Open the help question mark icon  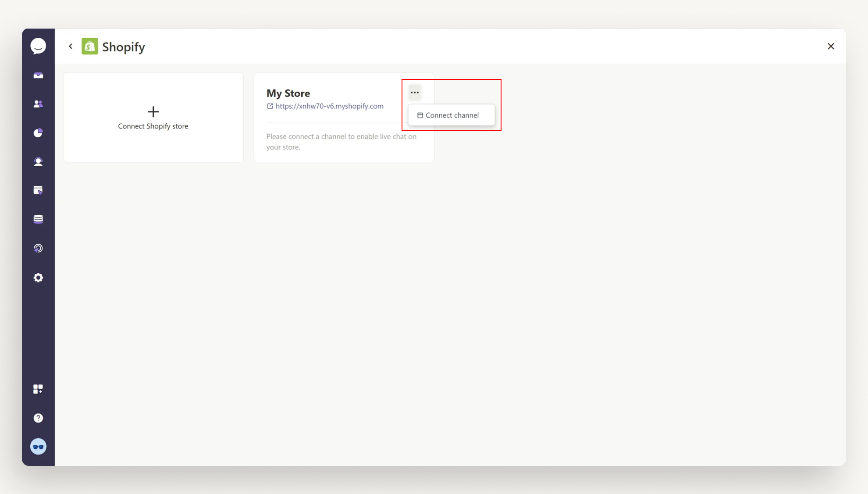38,418
